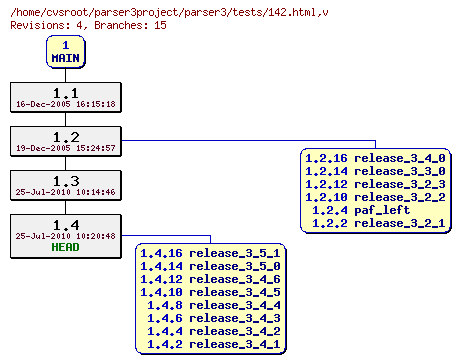The image size is (460, 363).
Task: Open branch 1.2.14 release_3_3_0
Action: pyautogui.click(x=375, y=171)
